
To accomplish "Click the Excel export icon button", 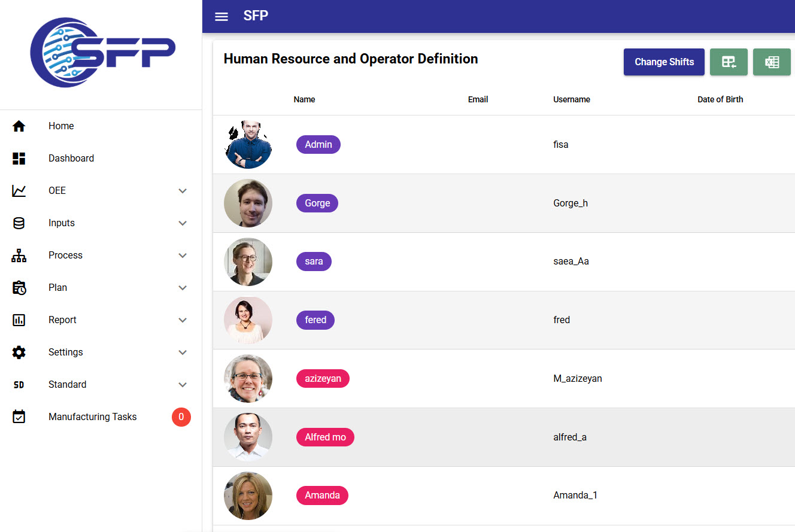I will point(772,62).
